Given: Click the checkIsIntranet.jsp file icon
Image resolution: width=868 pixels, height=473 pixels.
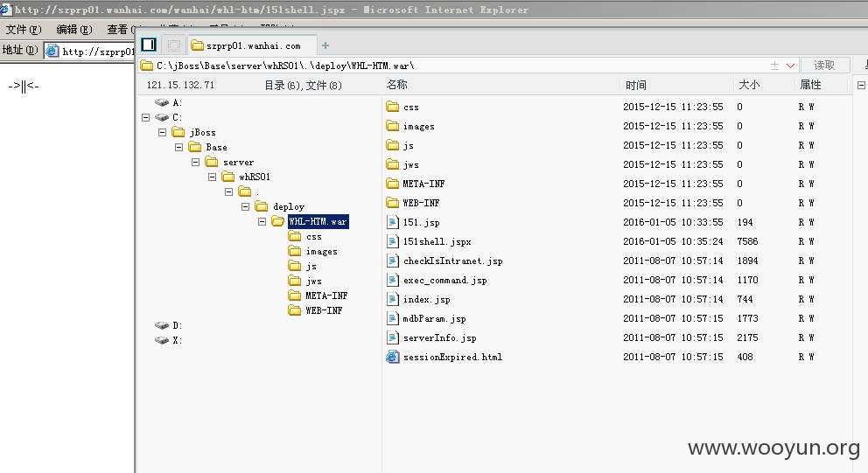Looking at the screenshot, I should [393, 261].
